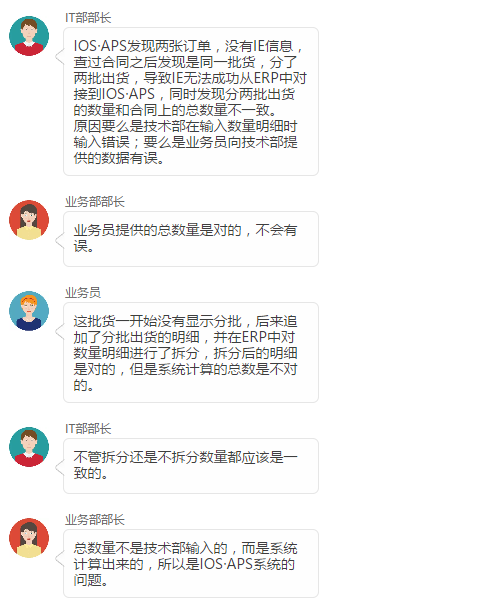The width and height of the screenshot is (492, 604).
Task: Open the message starting with 这批货一开始没有显示分批
Action: 191,352
